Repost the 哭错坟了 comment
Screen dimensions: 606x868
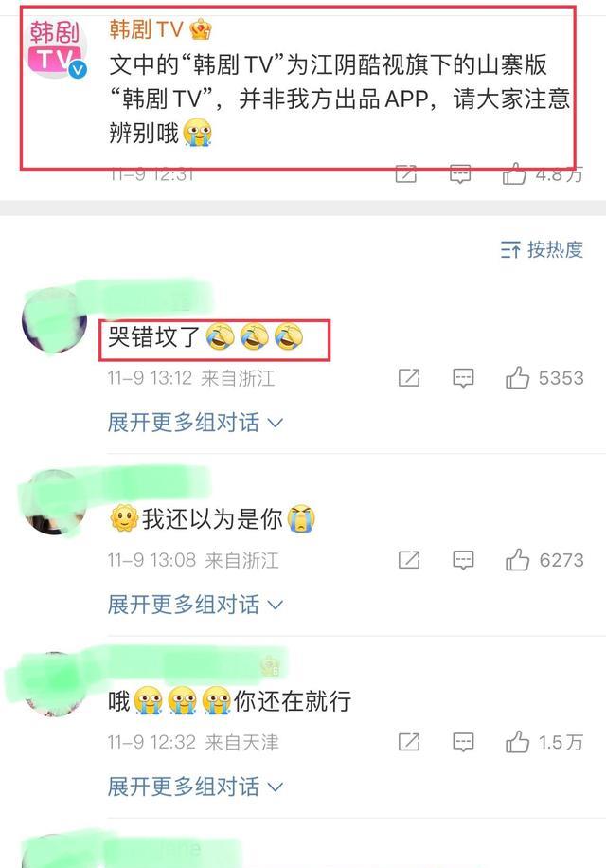click(x=409, y=378)
